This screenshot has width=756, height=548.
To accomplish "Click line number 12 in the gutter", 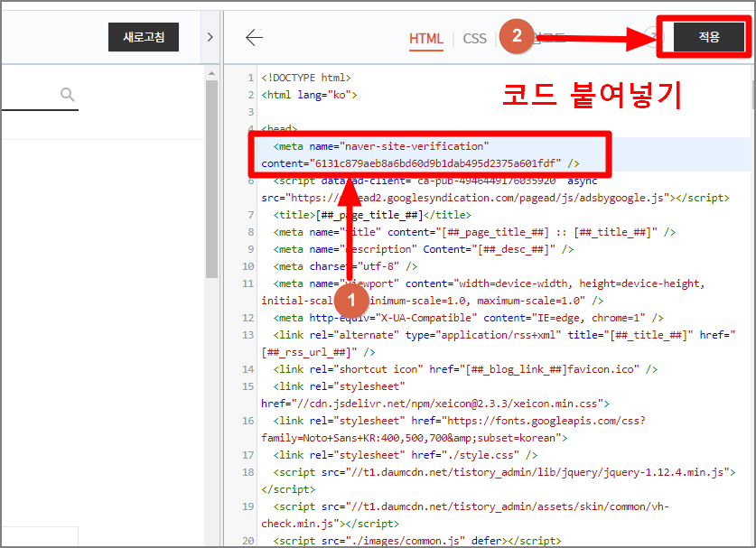I will coord(247,318).
